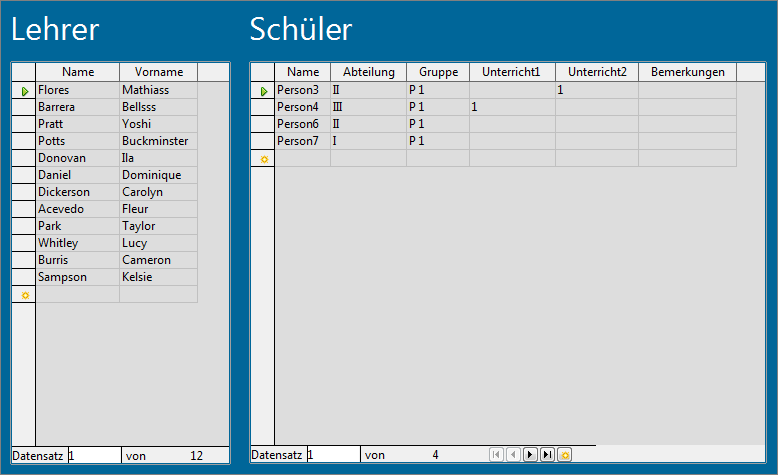
Task: Sort by clicking Unterricht1 column header
Action: (512, 72)
